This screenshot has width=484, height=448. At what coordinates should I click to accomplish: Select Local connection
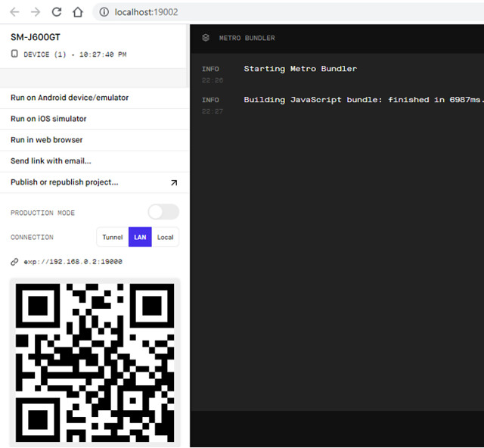pos(165,237)
